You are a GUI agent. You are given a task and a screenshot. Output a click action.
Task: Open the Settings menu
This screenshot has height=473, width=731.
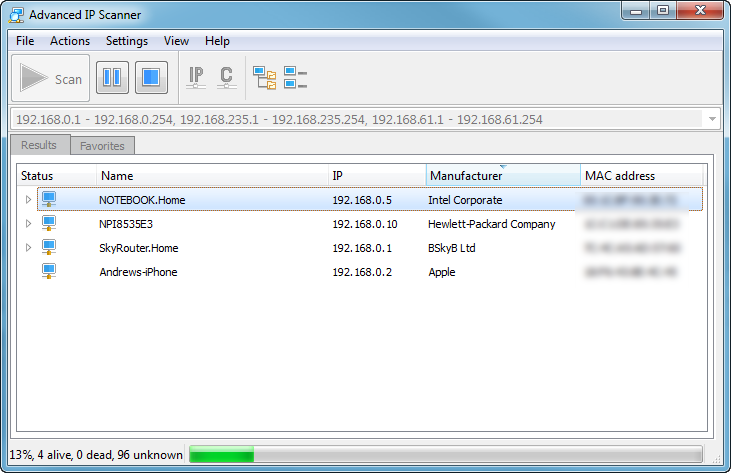click(x=127, y=41)
